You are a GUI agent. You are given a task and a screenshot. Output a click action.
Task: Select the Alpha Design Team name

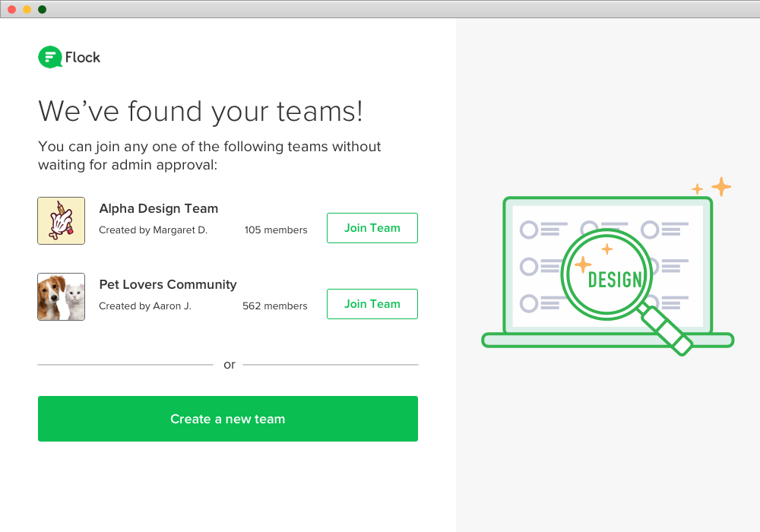158,208
